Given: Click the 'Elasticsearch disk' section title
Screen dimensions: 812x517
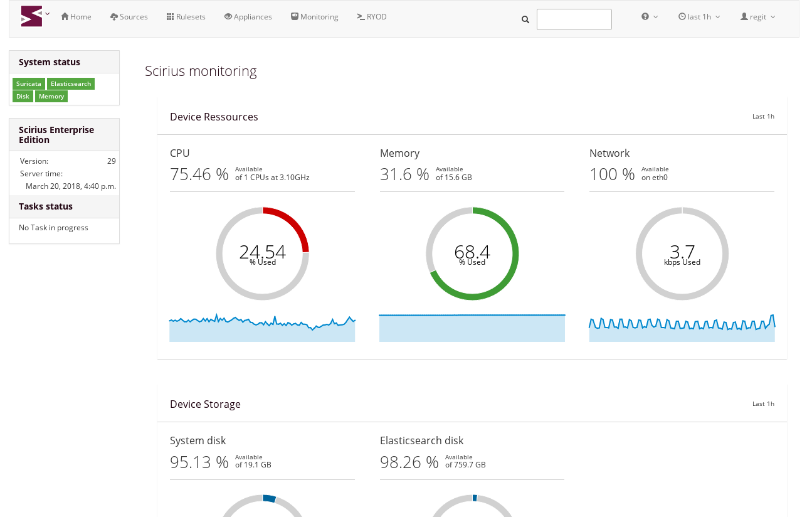Looking at the screenshot, I should (422, 440).
